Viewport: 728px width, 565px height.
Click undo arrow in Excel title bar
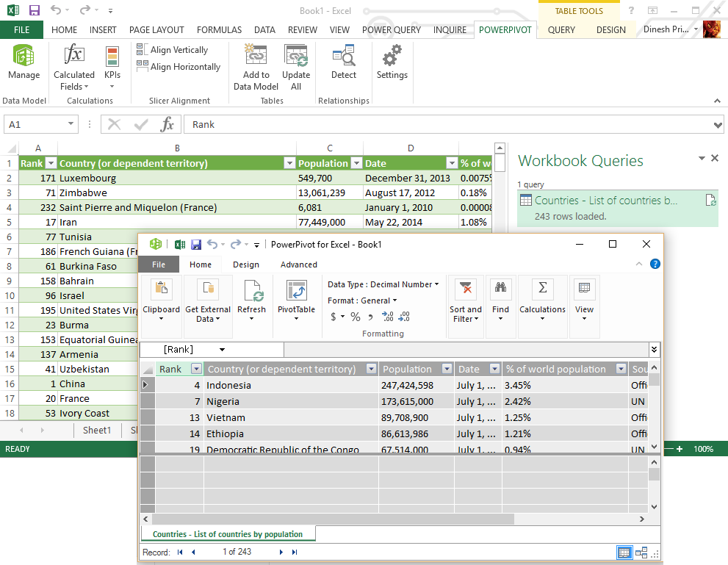pyautogui.click(x=56, y=10)
